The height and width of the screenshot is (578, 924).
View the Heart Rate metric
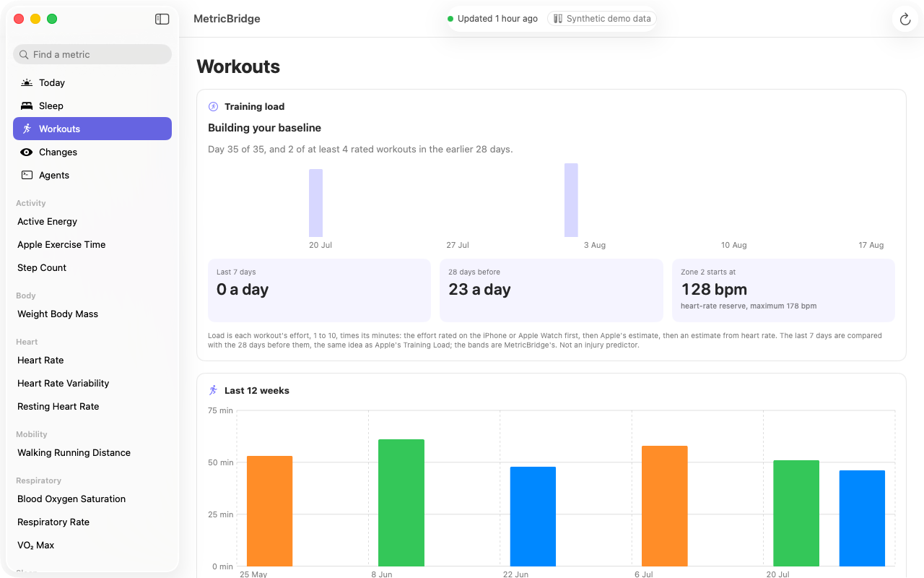point(92,360)
